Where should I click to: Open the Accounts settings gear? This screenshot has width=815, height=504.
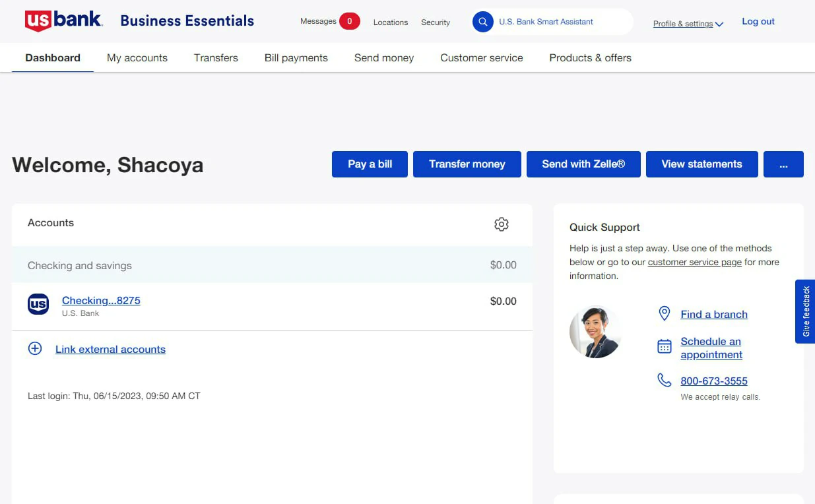point(502,224)
